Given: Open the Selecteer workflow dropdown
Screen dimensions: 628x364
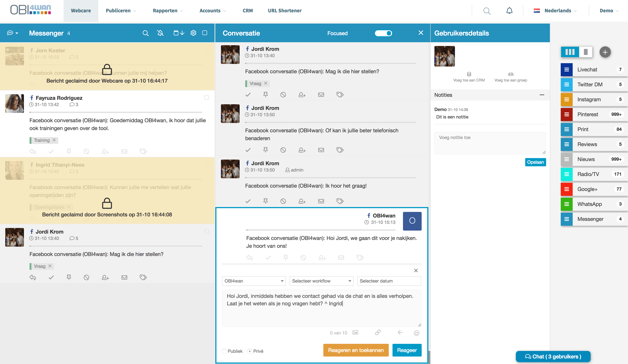Looking at the screenshot, I should click(321, 281).
